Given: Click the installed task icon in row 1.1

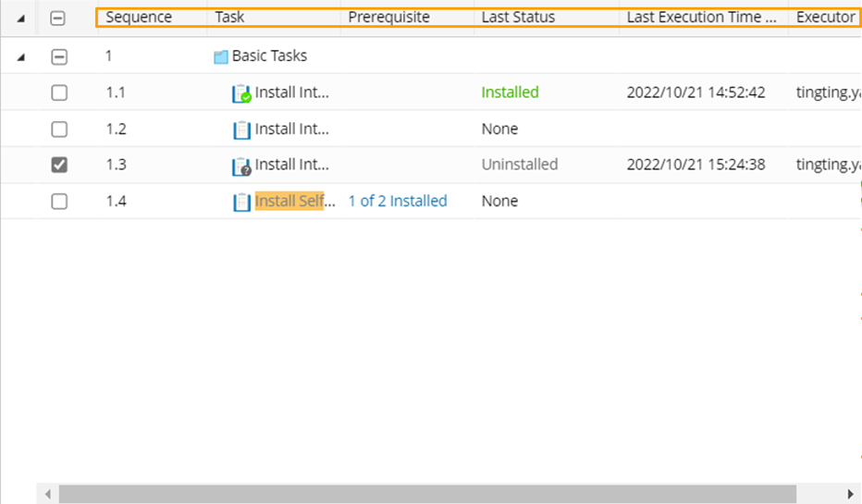Looking at the screenshot, I should [x=241, y=93].
